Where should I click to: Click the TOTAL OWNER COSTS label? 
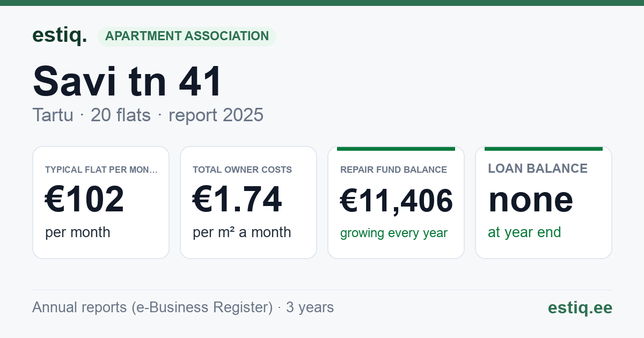(242, 170)
